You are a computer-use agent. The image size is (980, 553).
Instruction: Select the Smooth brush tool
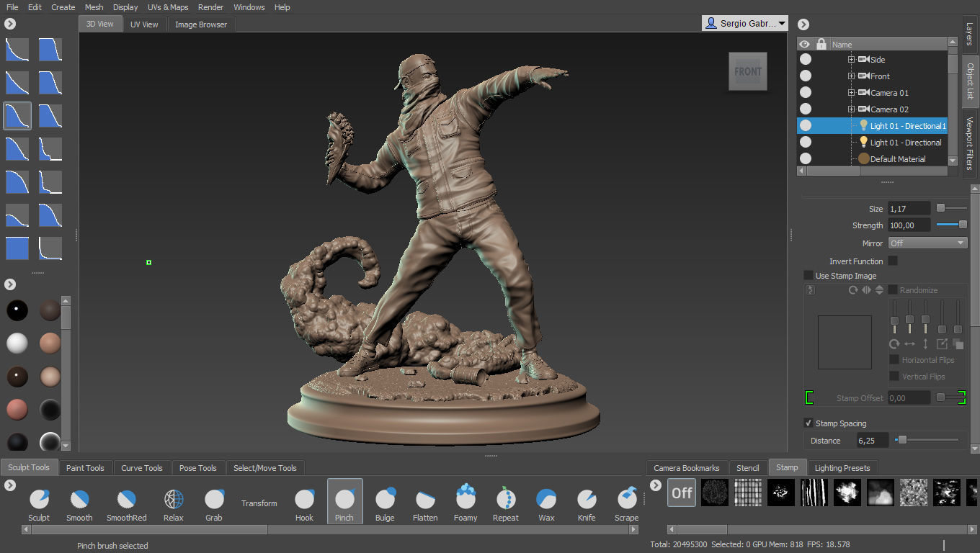[x=79, y=503]
